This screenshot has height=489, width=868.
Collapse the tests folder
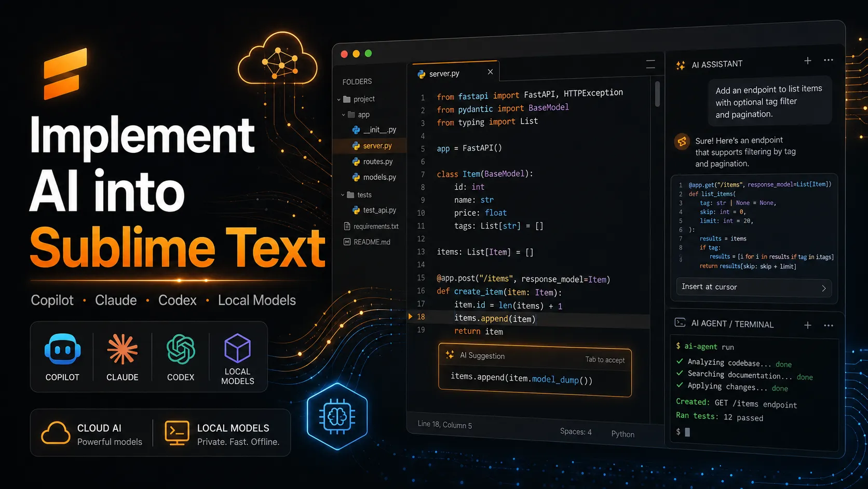point(343,195)
